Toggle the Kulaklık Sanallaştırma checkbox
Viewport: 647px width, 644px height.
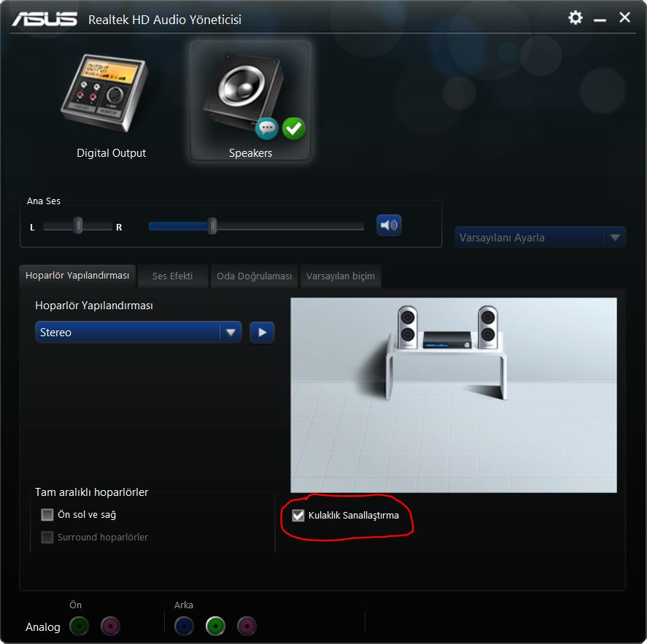[x=298, y=516]
